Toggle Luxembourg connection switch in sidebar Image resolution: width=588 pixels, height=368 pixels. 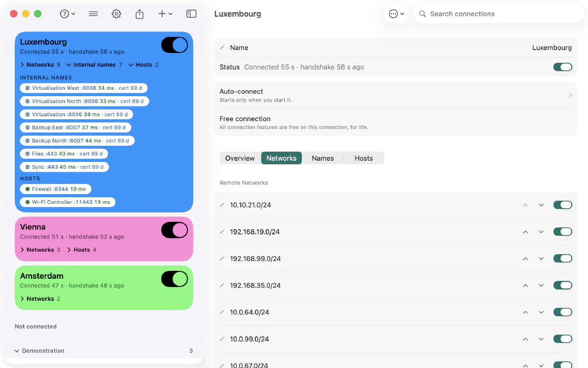click(174, 45)
